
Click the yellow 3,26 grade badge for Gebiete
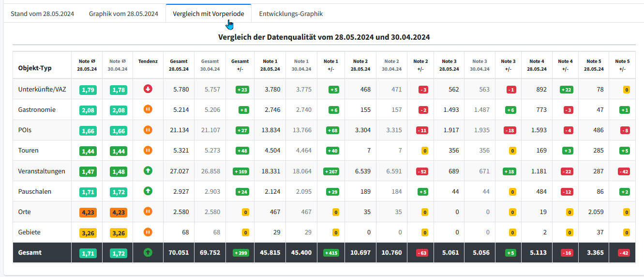point(88,233)
